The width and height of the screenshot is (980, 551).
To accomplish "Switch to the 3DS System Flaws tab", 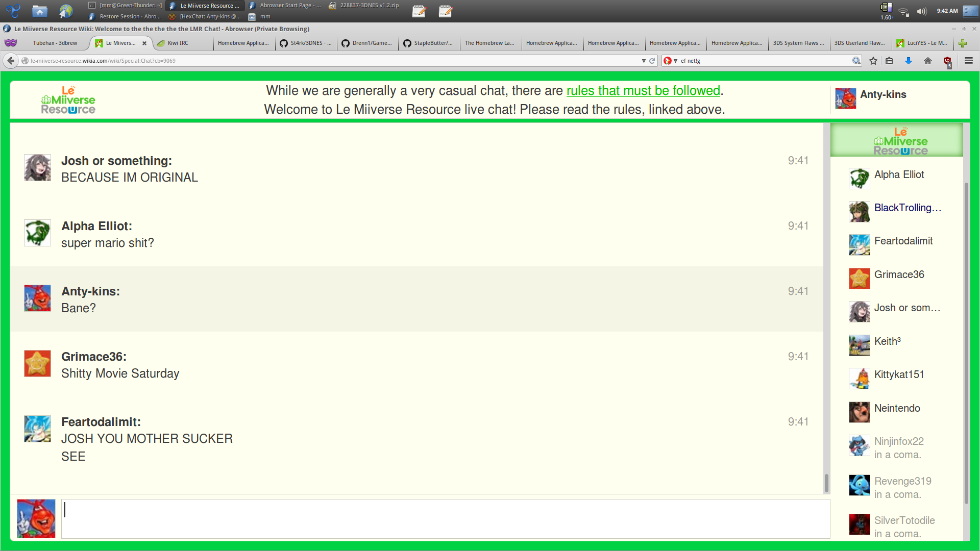I will pos(799,43).
